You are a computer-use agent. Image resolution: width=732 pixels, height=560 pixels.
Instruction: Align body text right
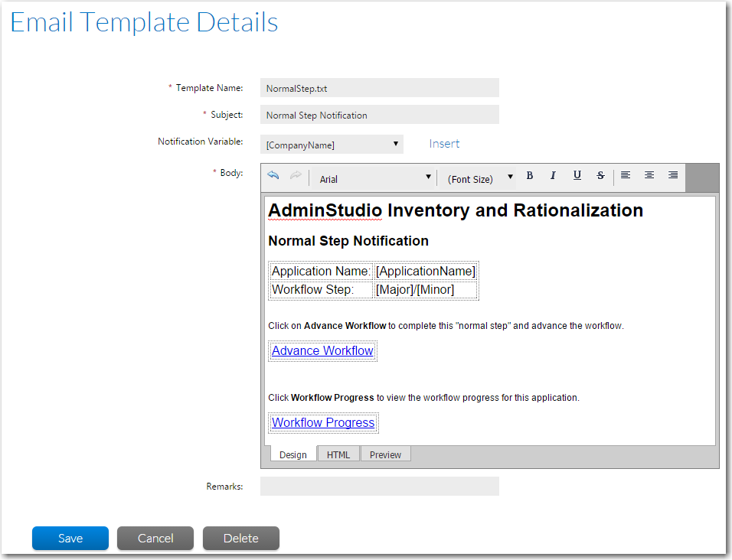(673, 175)
